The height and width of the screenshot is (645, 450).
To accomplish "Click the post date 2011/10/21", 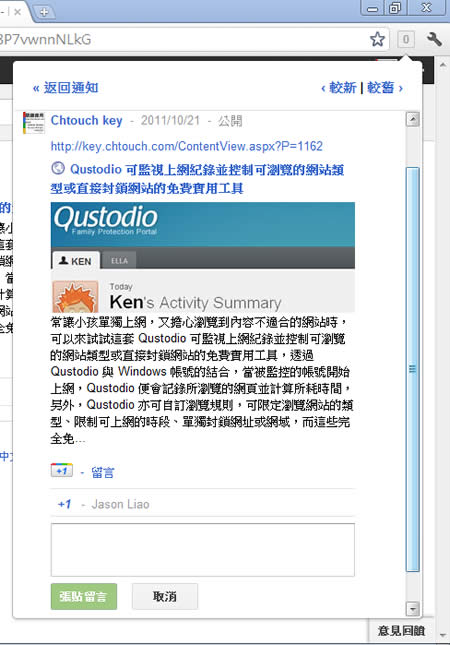I will 170,121.
